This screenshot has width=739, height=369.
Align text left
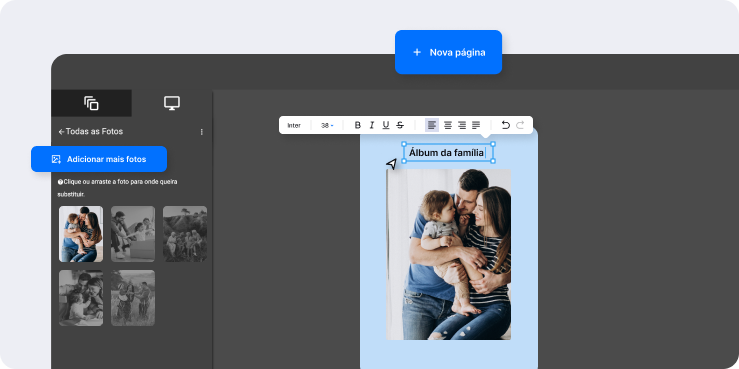[432, 125]
